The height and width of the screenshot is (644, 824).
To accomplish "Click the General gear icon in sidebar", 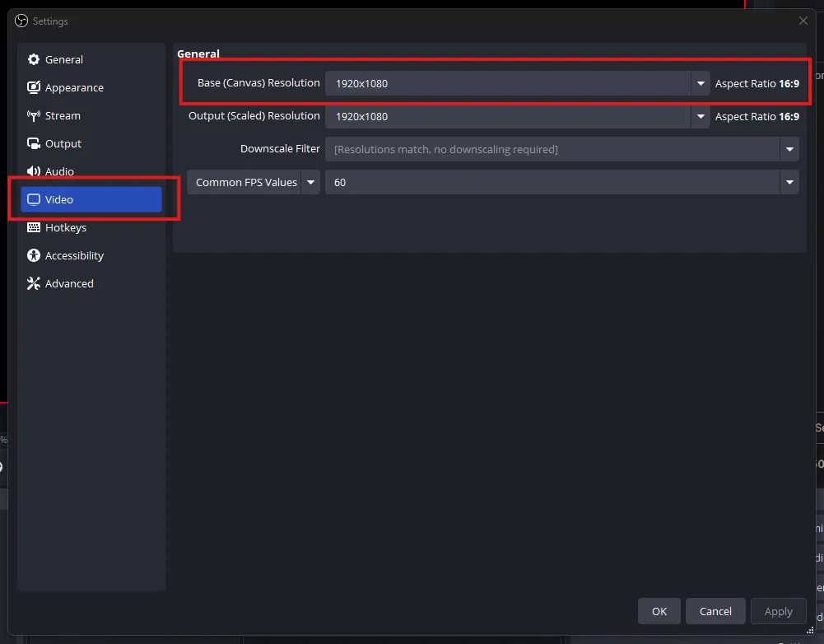I will click(x=34, y=59).
